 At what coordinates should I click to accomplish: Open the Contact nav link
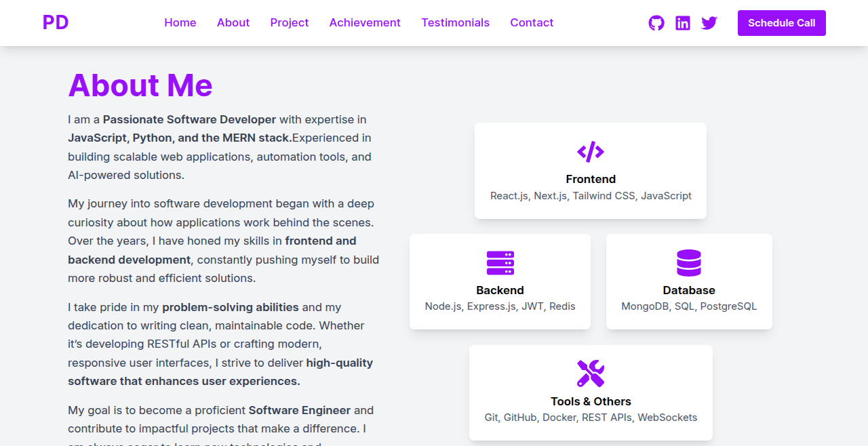(532, 22)
